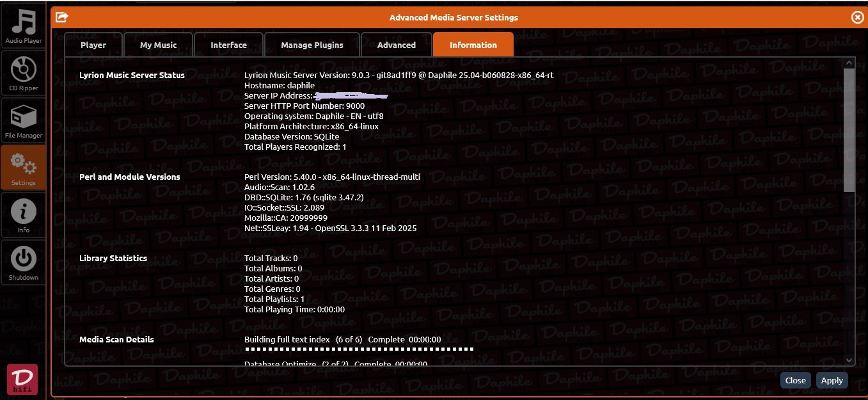Switch to the My Music tab
Image resolution: width=868 pixels, height=400 pixels.
click(158, 45)
